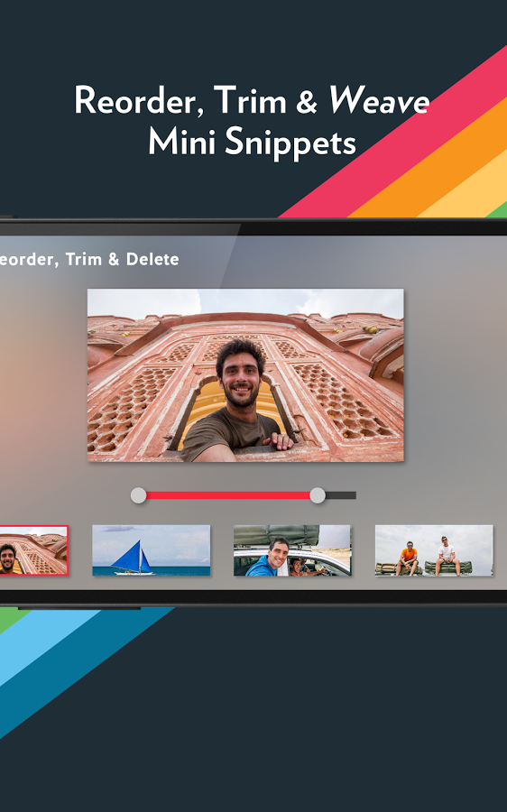
Task: Click the "Reorder, Trim & Delete" screen title
Action: (x=89, y=259)
